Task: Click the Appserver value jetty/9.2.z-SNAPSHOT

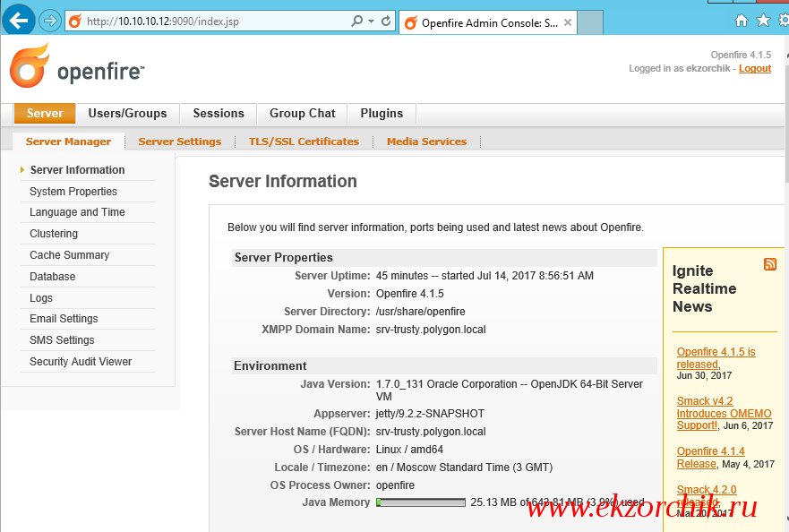Action: 430,414
